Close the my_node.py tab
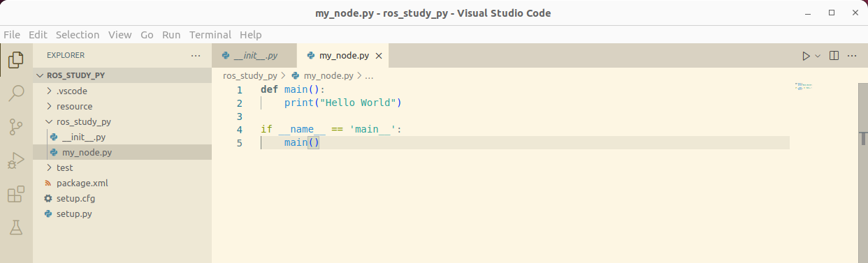Image resolution: width=868 pixels, height=263 pixels. tap(379, 56)
